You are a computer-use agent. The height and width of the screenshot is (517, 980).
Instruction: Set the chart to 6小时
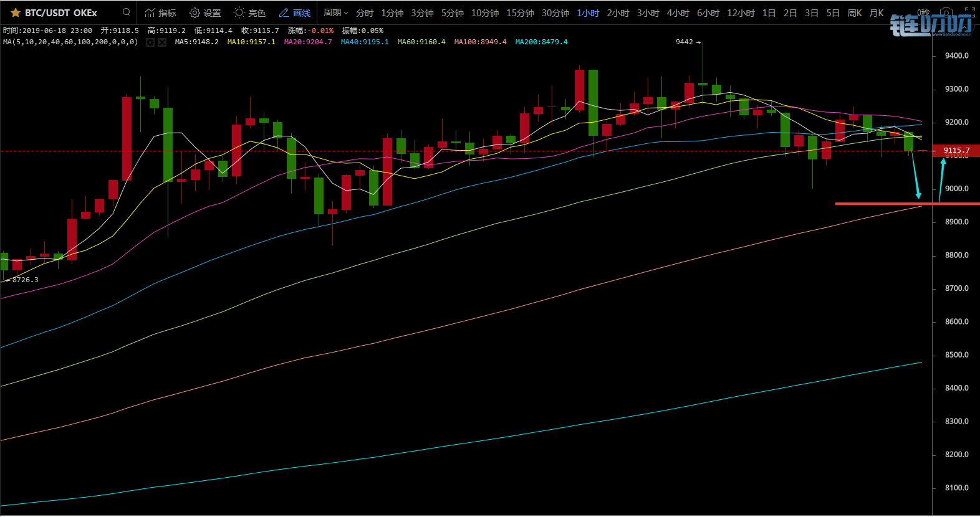tap(708, 12)
